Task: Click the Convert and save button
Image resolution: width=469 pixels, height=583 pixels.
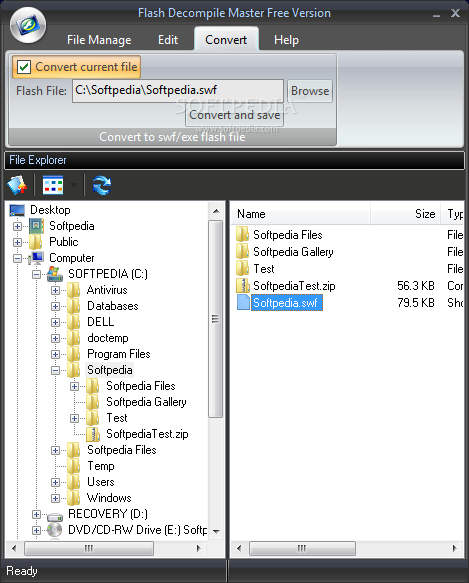Action: point(235,115)
